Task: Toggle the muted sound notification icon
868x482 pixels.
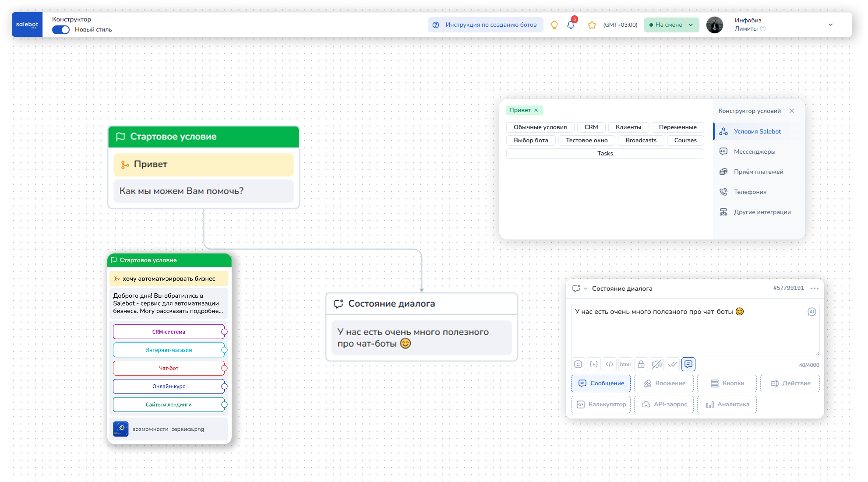Action: [x=657, y=364]
